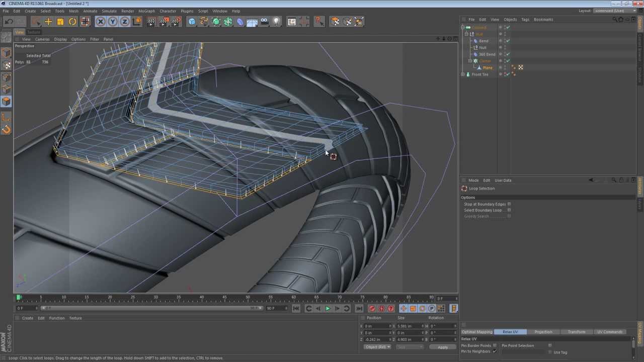The image size is (644, 362).
Task: Open the Layout dropdown
Action: point(615,11)
